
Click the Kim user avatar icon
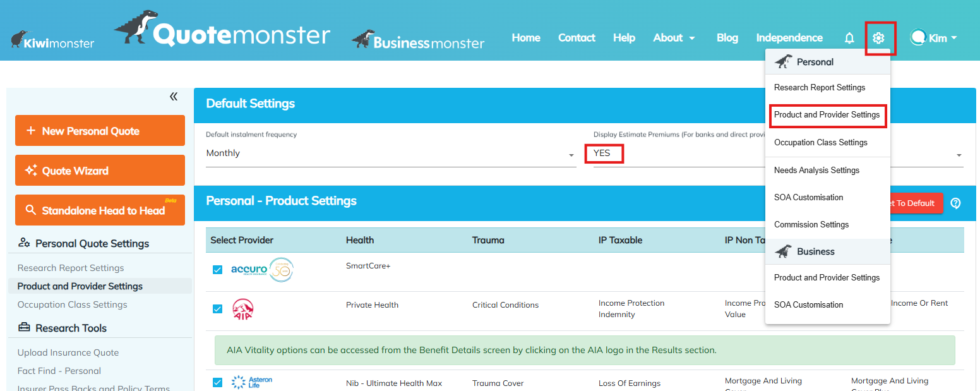[917, 38]
